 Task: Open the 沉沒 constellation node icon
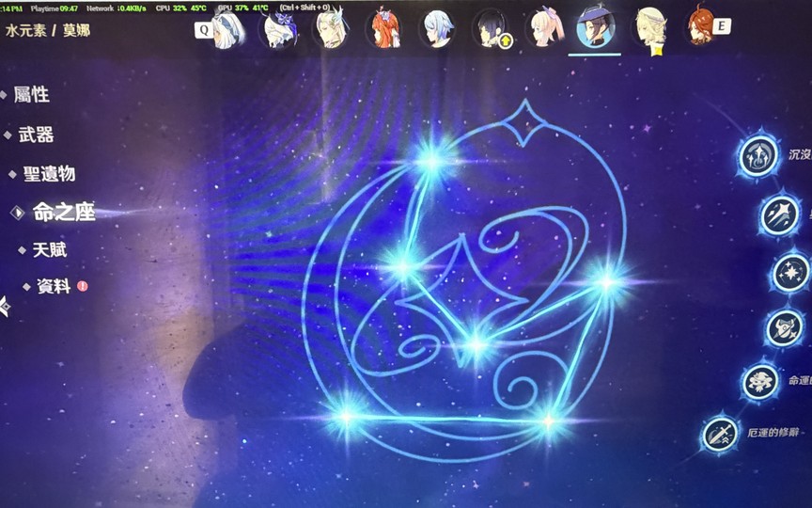pyautogui.click(x=758, y=155)
